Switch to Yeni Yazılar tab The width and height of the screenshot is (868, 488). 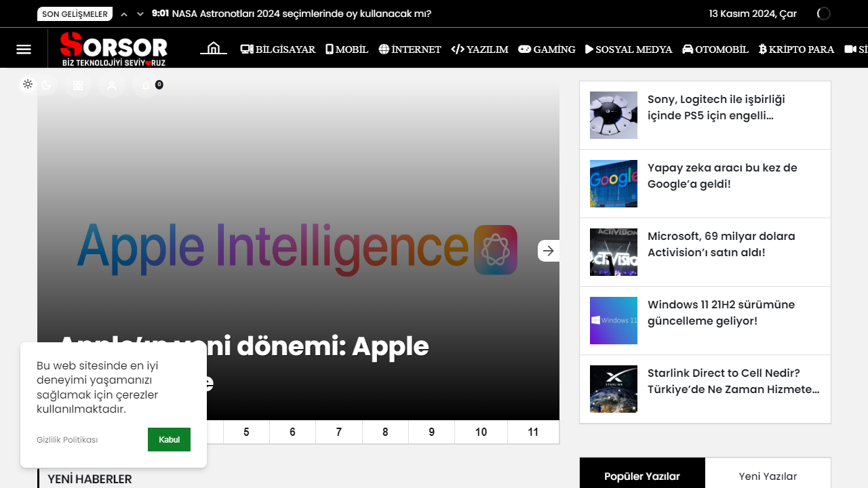pos(768,476)
